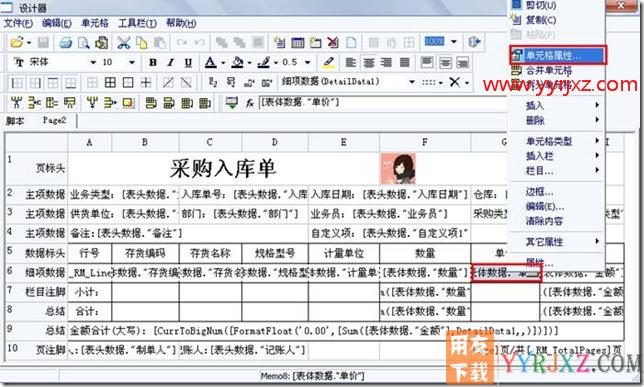The width and height of the screenshot is (644, 387).
Task: Click the Print icon in toolbar
Action: point(65,42)
